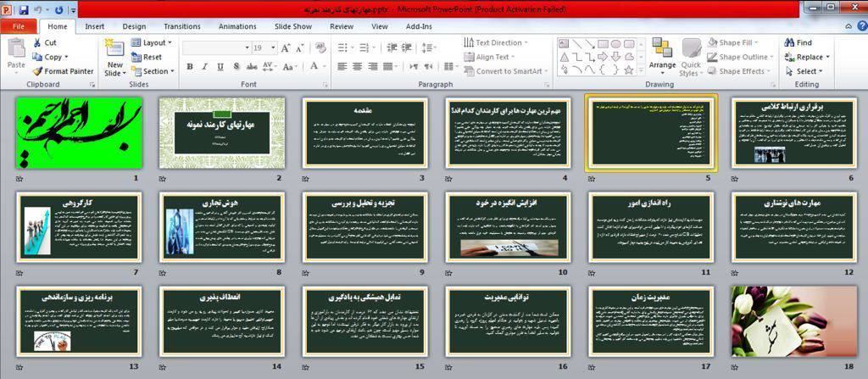Viewport: 868px width, 379px height.
Task: Click the Redo icon in quick access toolbar
Action: tap(59, 9)
